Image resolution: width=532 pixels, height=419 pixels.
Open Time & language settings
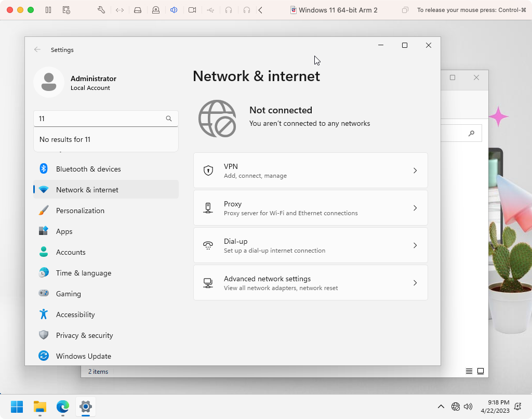point(106,272)
